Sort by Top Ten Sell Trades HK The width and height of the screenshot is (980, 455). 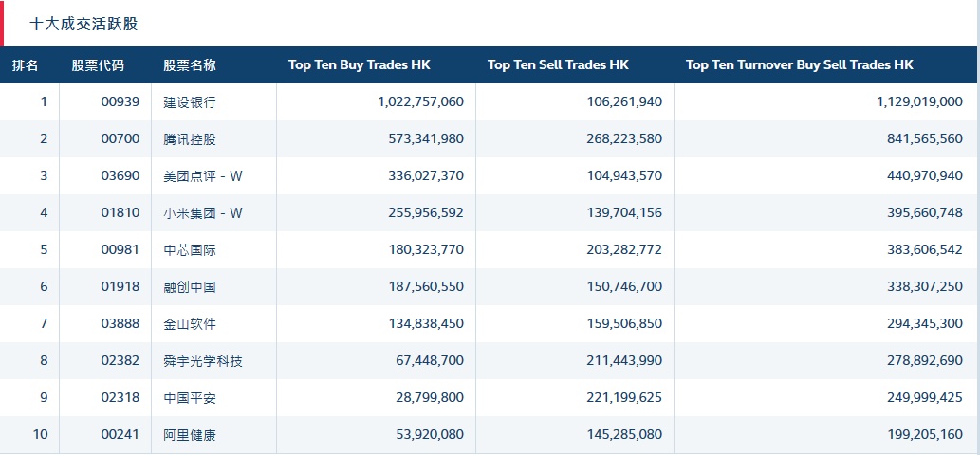point(558,65)
